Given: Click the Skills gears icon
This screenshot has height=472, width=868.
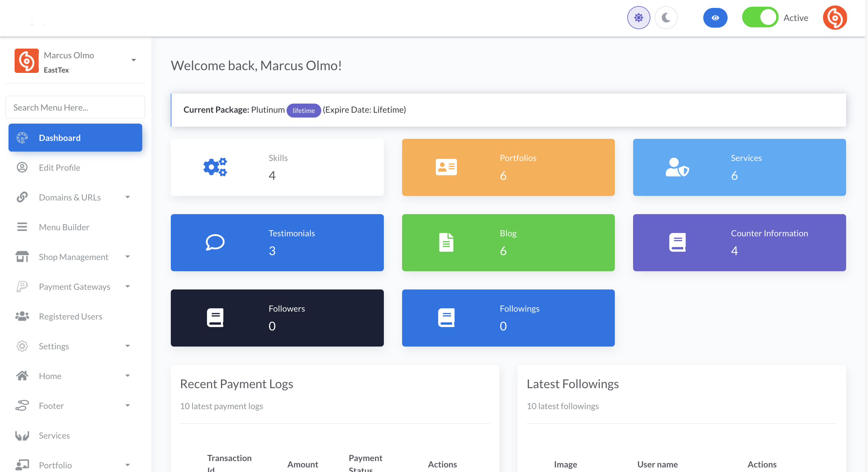Looking at the screenshot, I should [215, 167].
